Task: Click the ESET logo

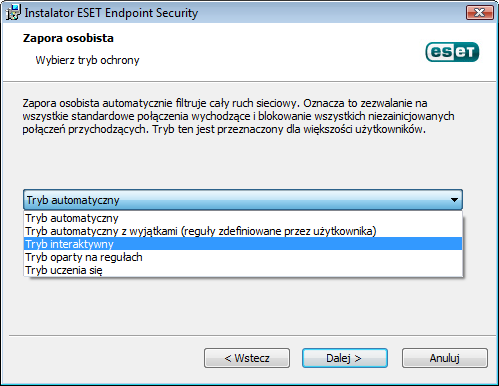Action: [452, 52]
